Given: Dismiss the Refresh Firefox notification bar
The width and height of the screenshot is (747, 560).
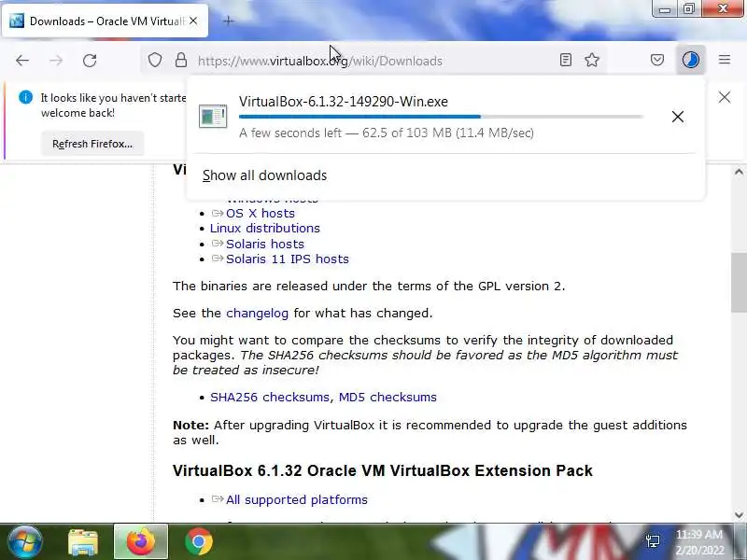Looking at the screenshot, I should tap(725, 97).
